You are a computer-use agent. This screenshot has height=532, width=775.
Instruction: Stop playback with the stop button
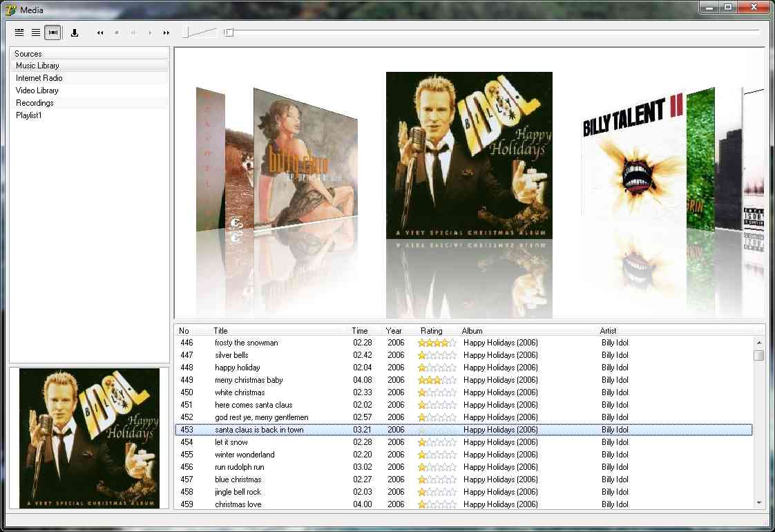(x=117, y=32)
